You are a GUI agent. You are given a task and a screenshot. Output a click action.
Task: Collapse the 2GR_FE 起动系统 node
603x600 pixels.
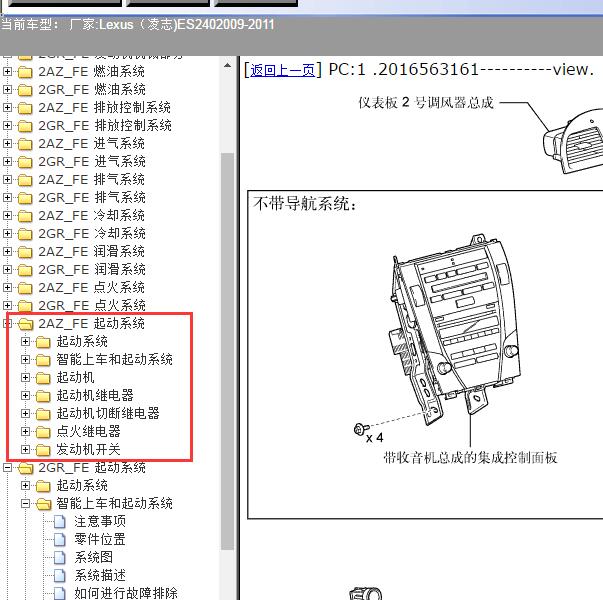point(7,468)
